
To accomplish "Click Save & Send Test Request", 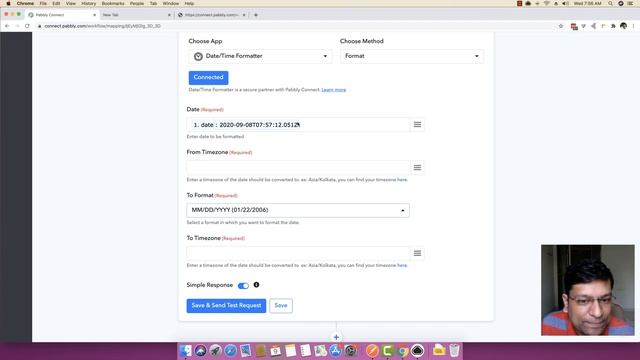I will [x=226, y=306].
